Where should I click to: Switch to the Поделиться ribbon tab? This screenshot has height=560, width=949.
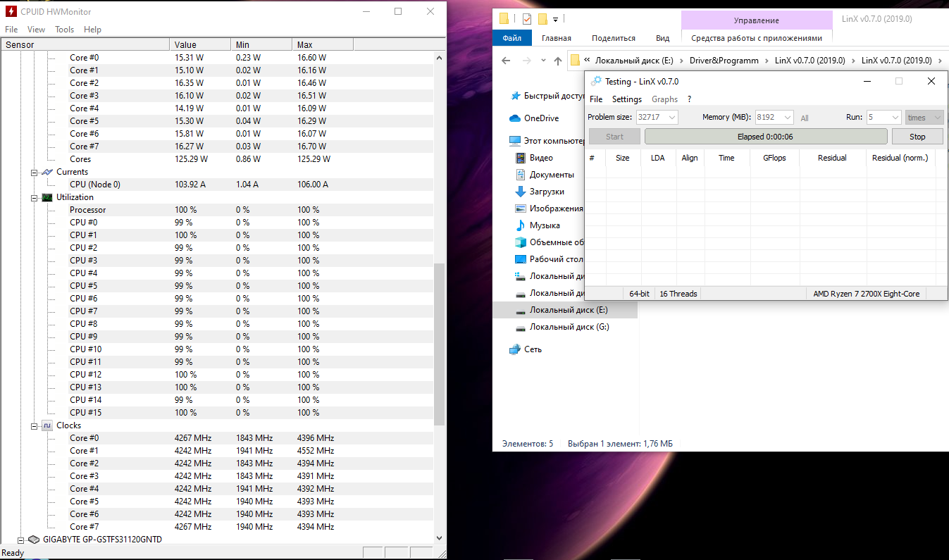[614, 38]
